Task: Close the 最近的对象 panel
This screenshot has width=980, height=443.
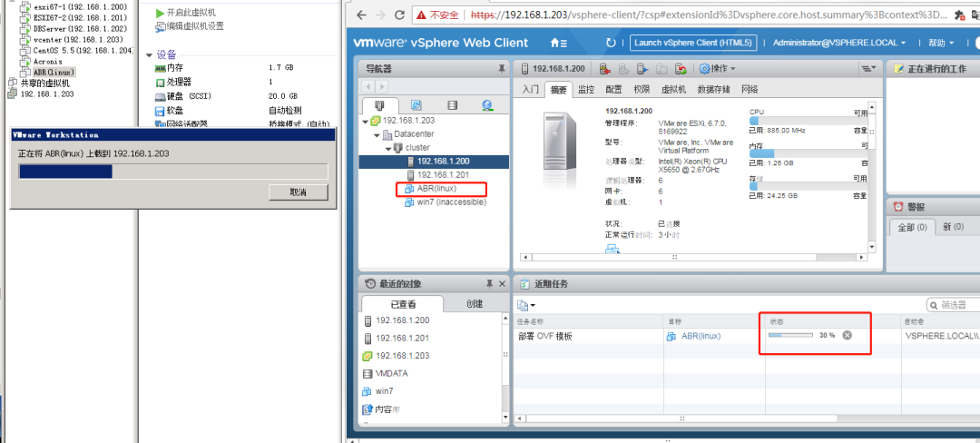Action: [x=501, y=284]
